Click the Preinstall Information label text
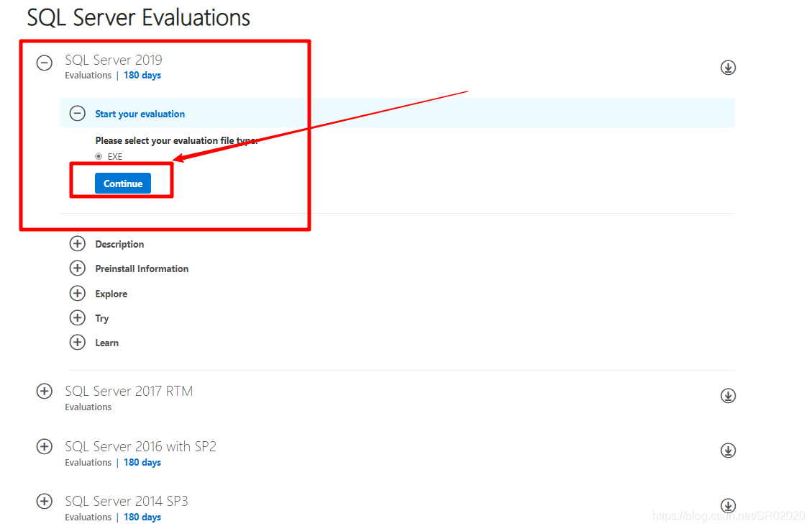Viewport: 812px width, 529px height. point(142,268)
